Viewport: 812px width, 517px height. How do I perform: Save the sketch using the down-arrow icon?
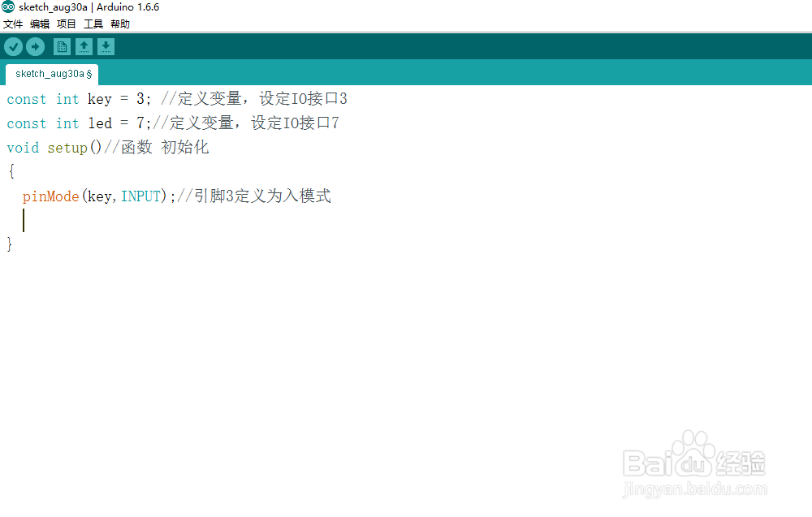click(106, 46)
